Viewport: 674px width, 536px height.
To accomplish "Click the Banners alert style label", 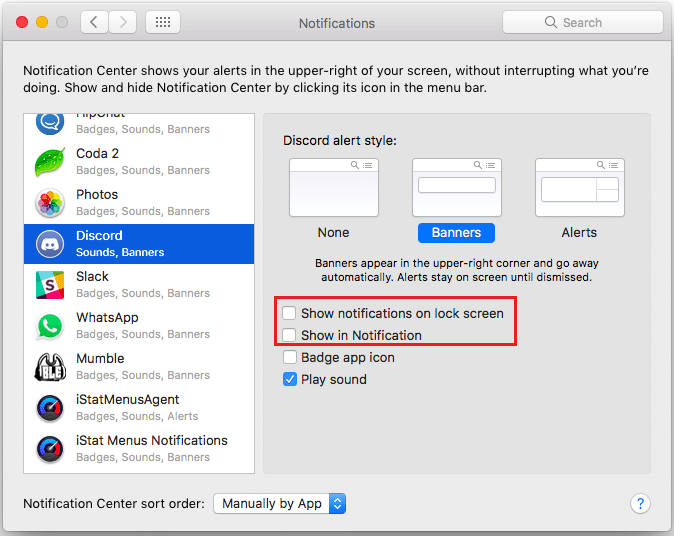I will click(x=456, y=232).
